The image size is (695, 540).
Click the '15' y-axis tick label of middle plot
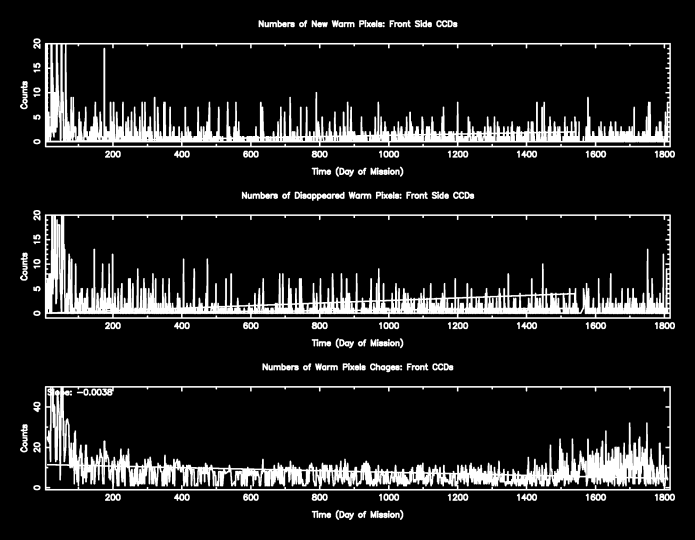click(x=37, y=238)
